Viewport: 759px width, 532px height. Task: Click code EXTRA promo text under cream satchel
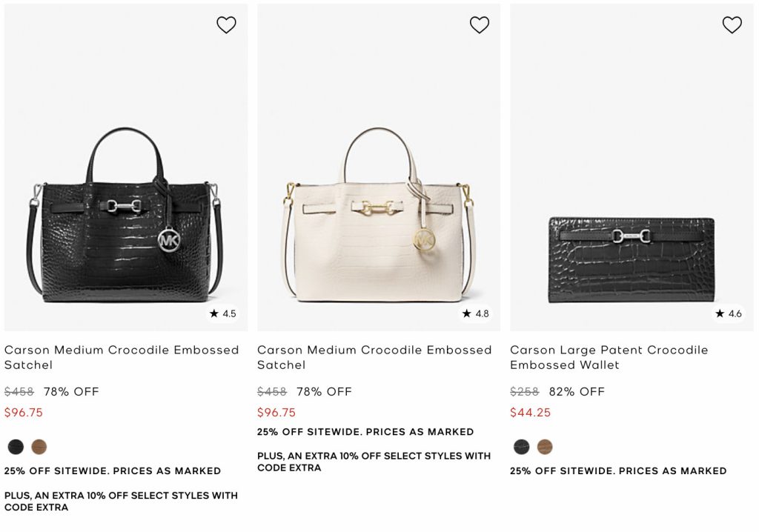[x=374, y=462]
